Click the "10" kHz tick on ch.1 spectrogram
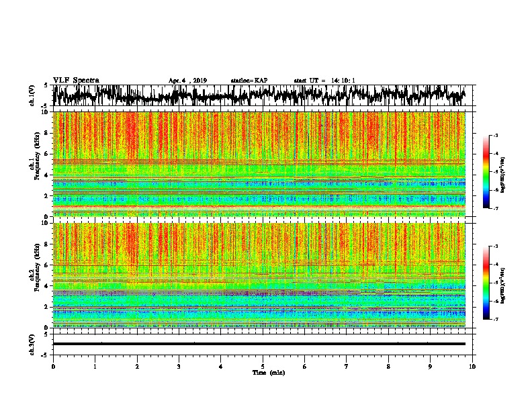Viewport: 532px width, 411px height. coord(45,112)
